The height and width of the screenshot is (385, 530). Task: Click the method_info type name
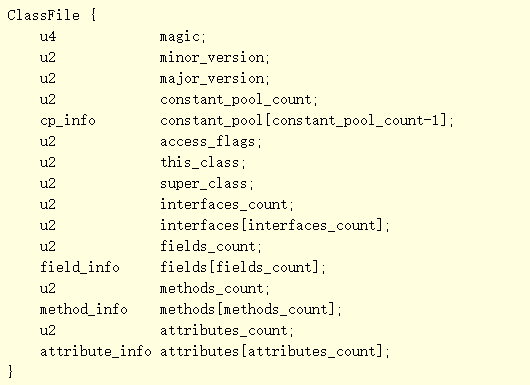point(83,309)
